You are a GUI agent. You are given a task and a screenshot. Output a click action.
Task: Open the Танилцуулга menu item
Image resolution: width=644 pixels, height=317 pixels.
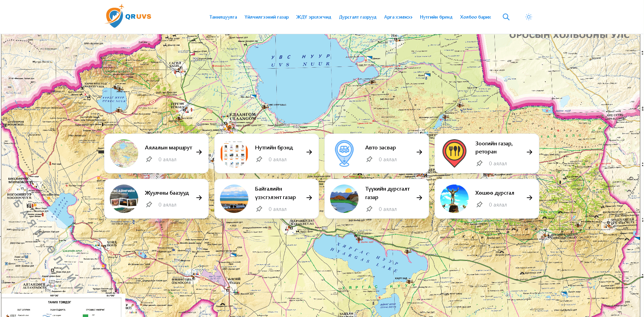click(x=223, y=17)
